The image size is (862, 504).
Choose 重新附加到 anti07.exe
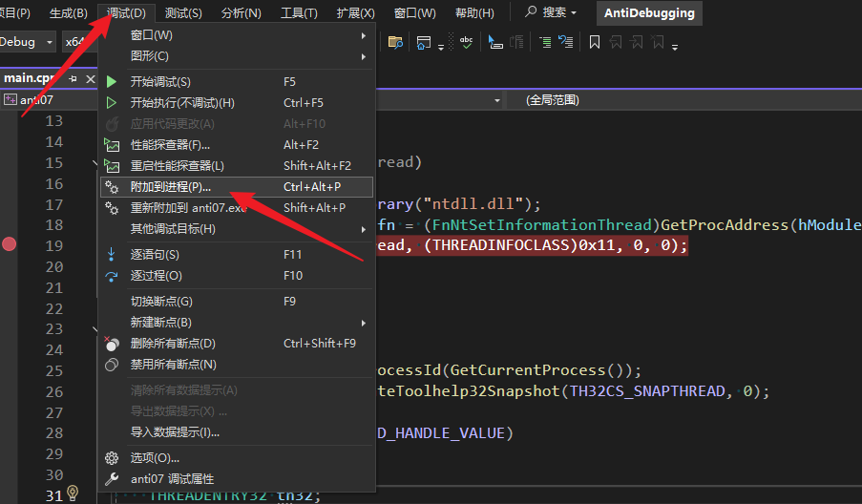point(188,208)
